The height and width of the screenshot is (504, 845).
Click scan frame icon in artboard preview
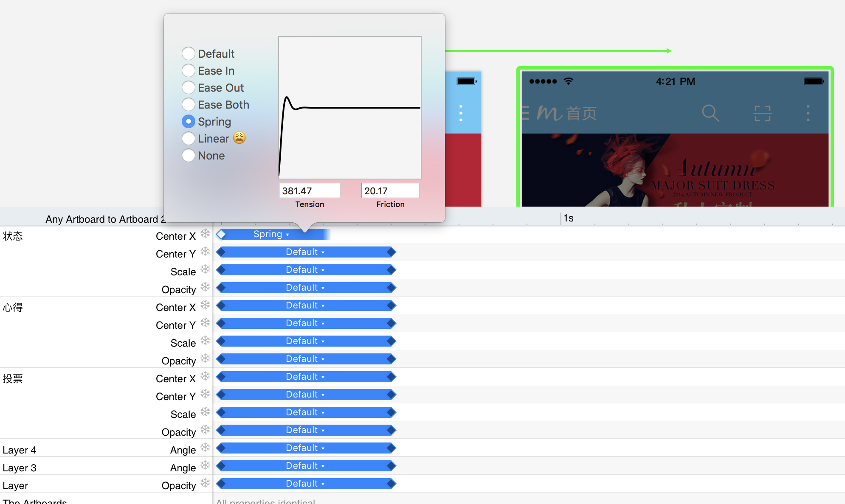762,113
